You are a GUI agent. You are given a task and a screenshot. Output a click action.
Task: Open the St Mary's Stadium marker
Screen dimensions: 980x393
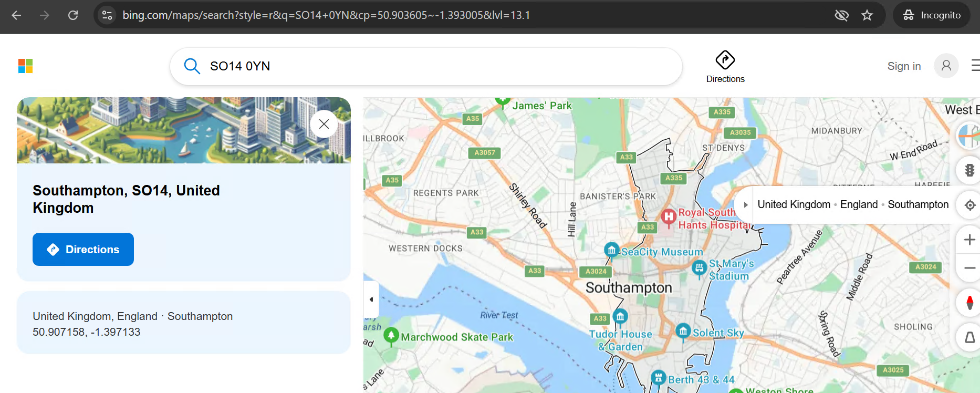pyautogui.click(x=699, y=268)
